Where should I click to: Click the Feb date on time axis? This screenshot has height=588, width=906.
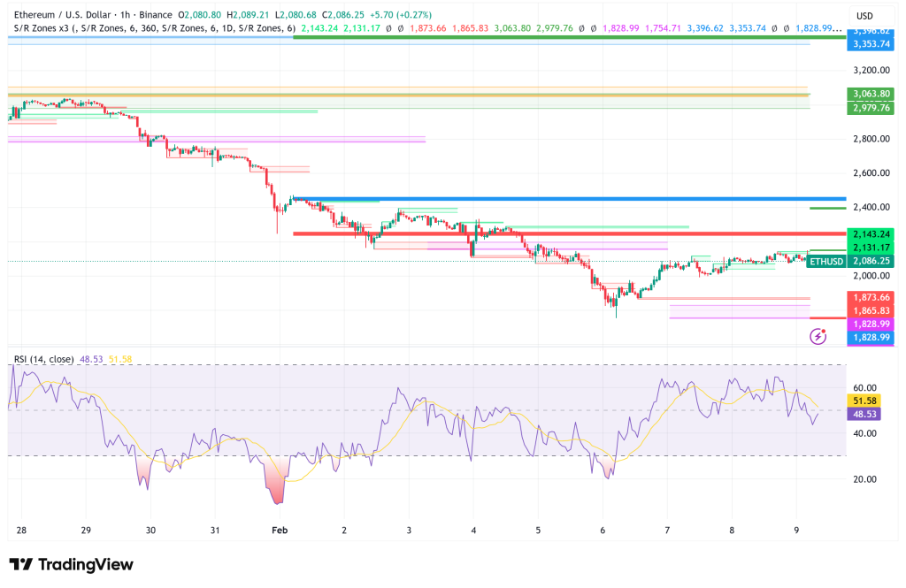tap(280, 530)
